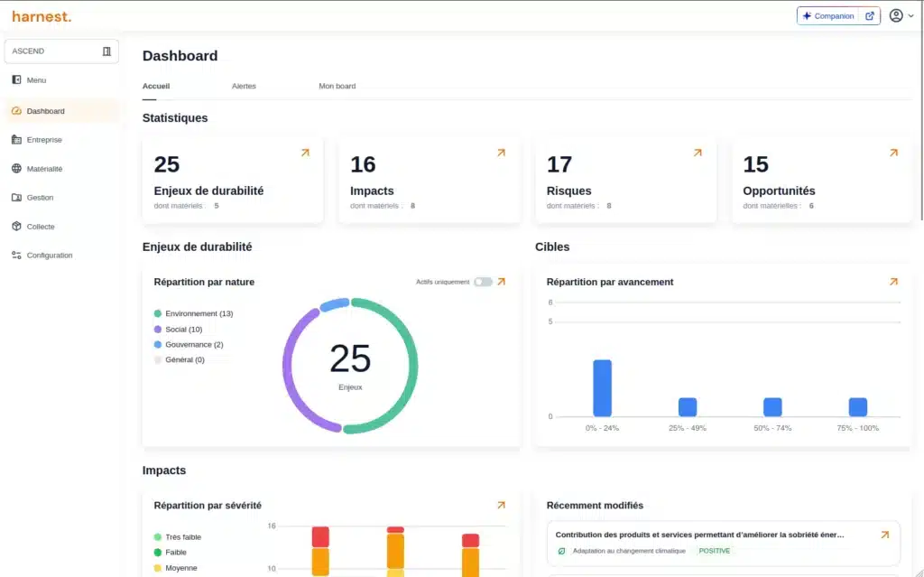
Task: Click the 17 Risques count
Action: coord(559,164)
